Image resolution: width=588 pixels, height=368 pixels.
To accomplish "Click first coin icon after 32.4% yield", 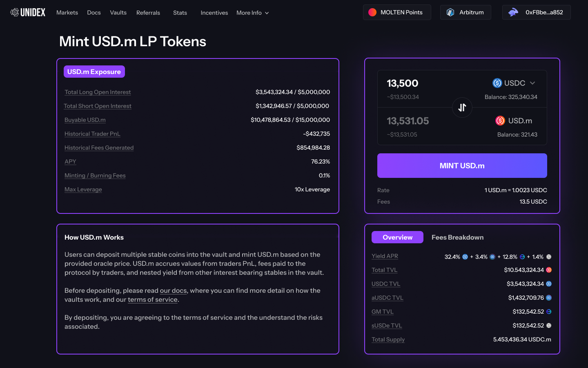I will click(465, 257).
